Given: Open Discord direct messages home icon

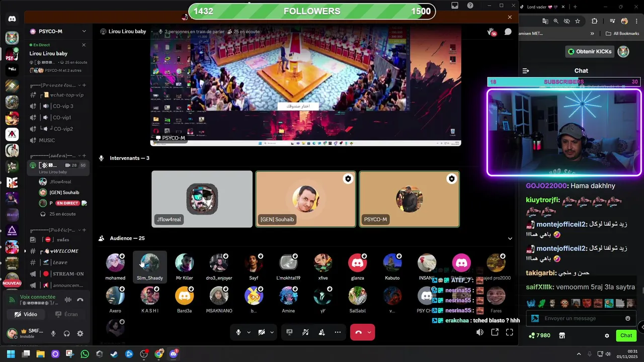Looking at the screenshot, I should (12, 19).
